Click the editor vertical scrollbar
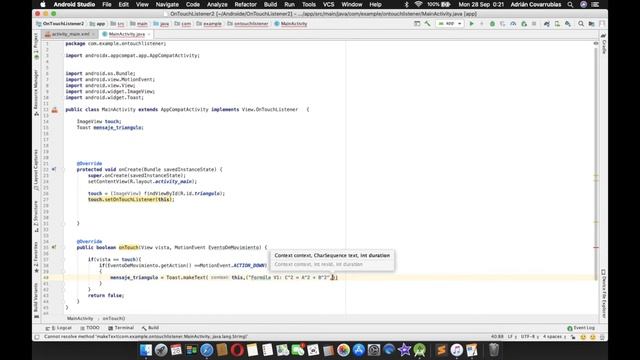The width and height of the screenshot is (640, 360). [596, 163]
